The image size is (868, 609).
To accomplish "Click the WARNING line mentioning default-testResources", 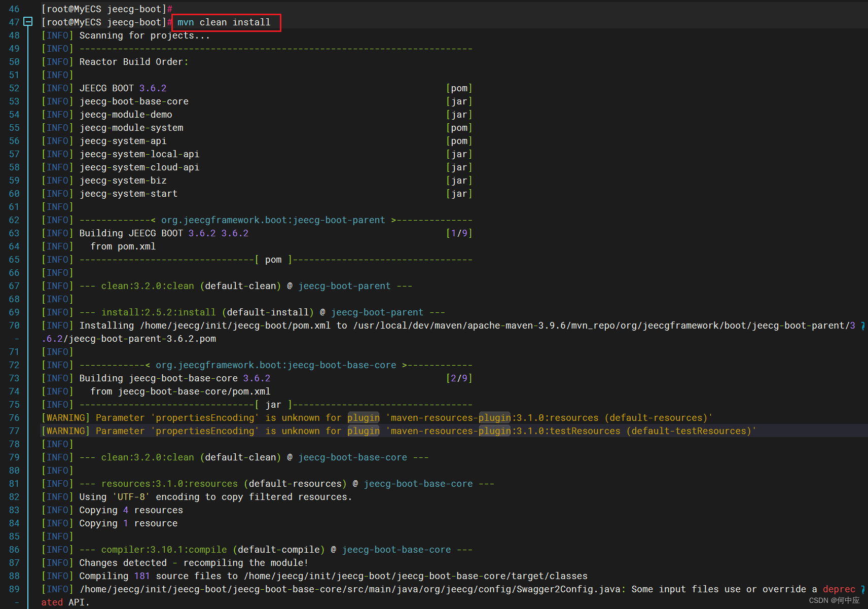I will [399, 431].
